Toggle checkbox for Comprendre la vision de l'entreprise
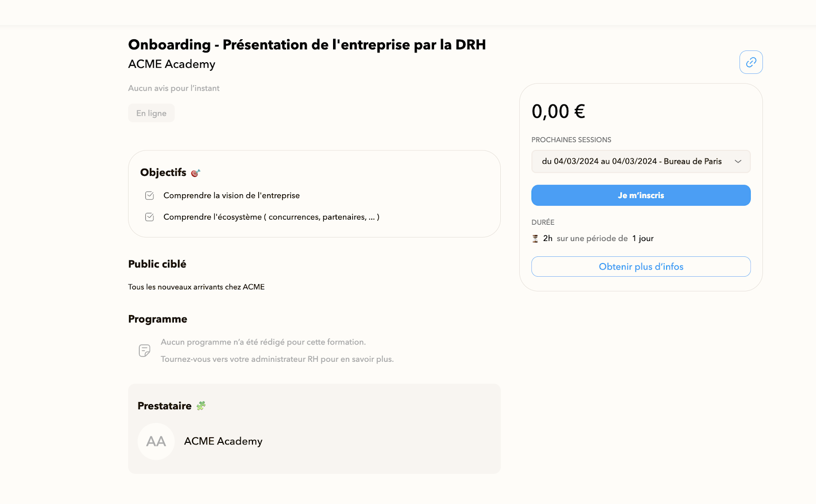The width and height of the screenshot is (816, 504). [149, 196]
